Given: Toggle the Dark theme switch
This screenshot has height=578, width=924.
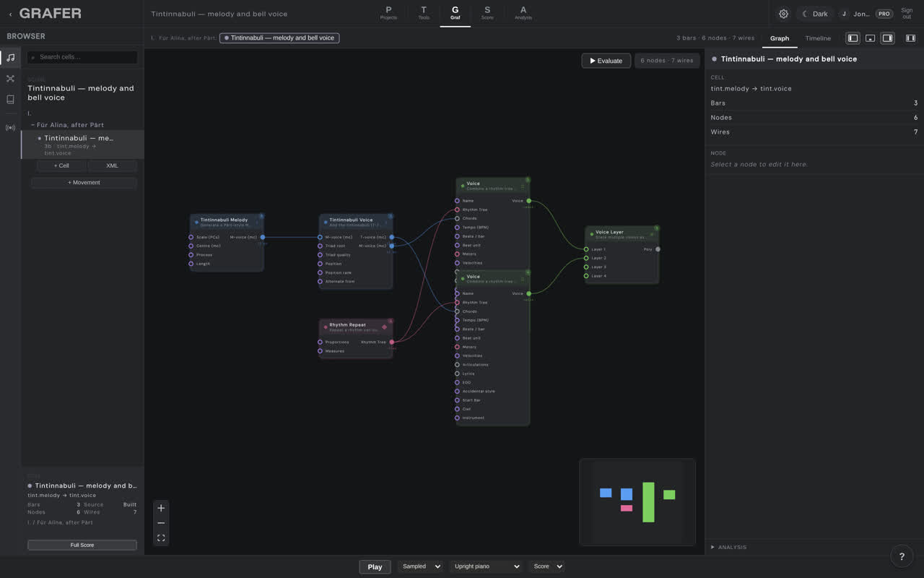Looking at the screenshot, I should (x=815, y=14).
